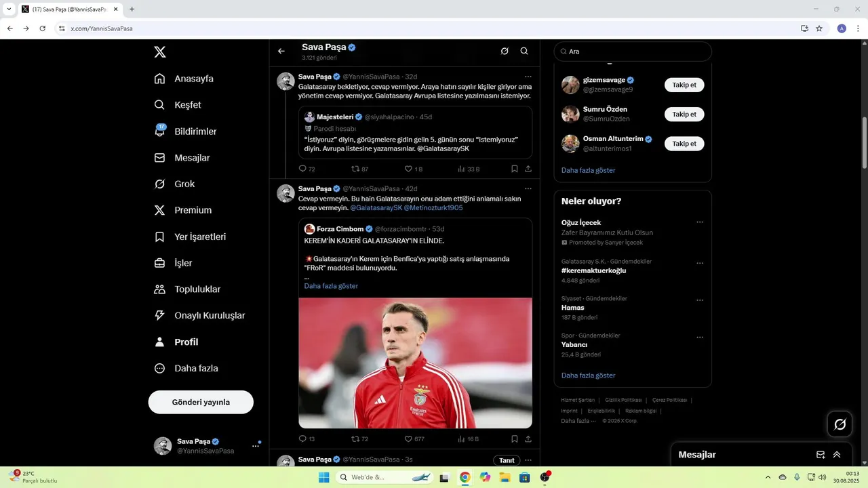868x488 pixels.
Task: Open Mesajlar from the sidebar
Action: [x=182, y=158]
